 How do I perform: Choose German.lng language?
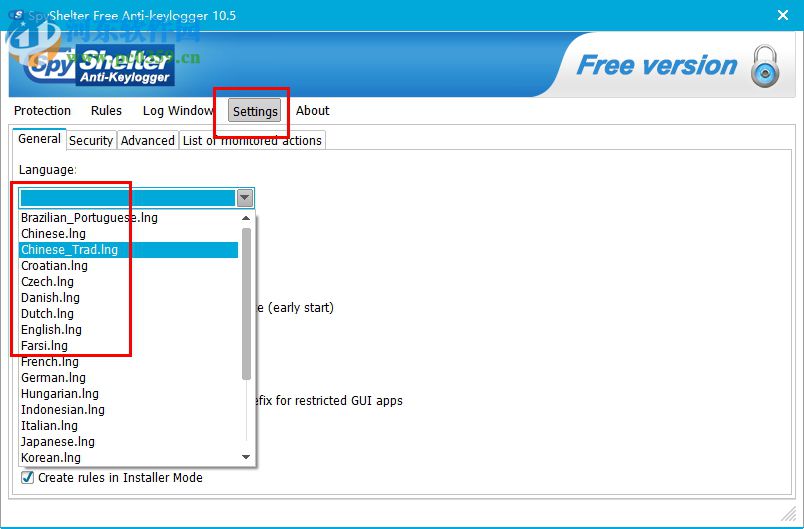pos(129,377)
